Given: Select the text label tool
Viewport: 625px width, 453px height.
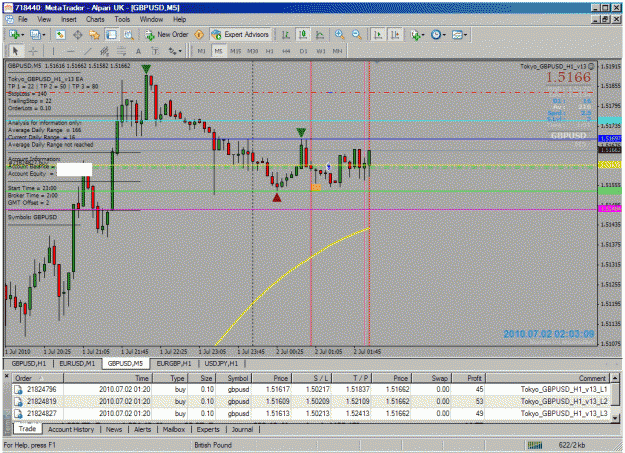Looking at the screenshot, I should 155,51.
